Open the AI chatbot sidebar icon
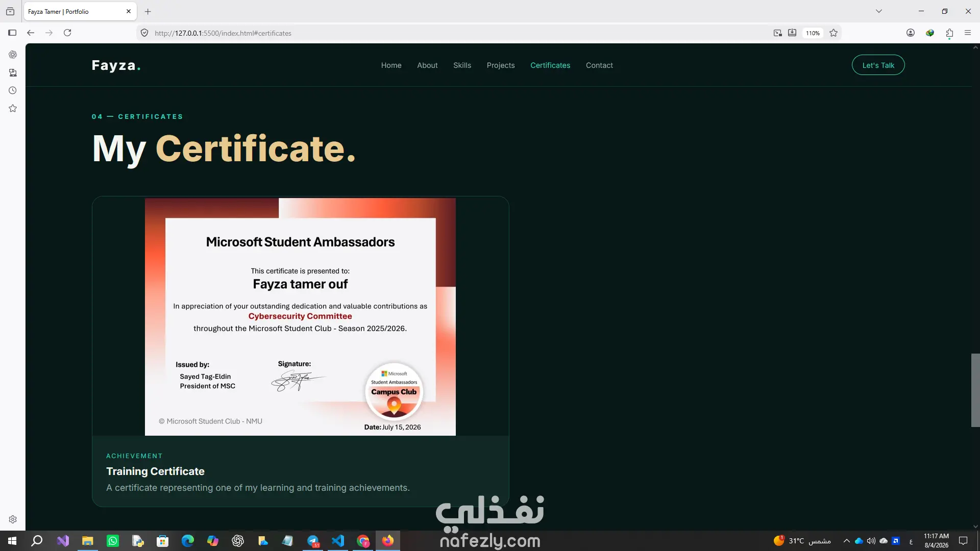Image resolution: width=980 pixels, height=551 pixels. click(13, 55)
